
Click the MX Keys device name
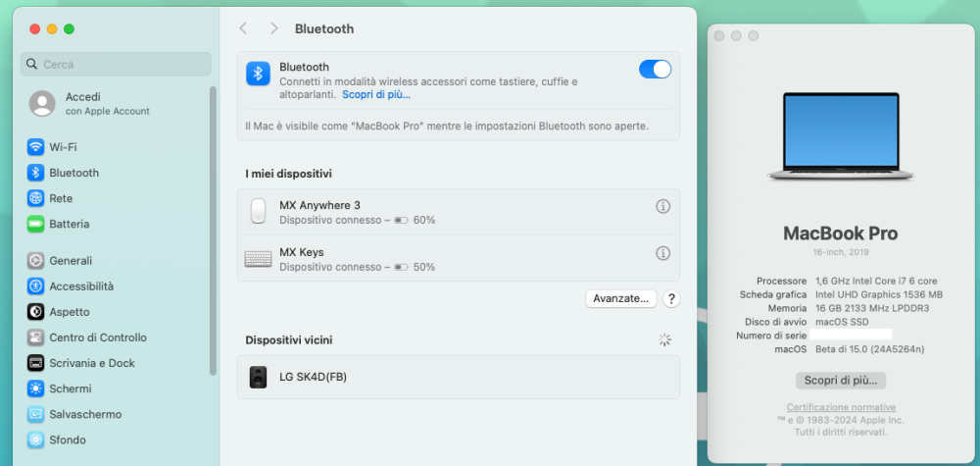point(301,252)
